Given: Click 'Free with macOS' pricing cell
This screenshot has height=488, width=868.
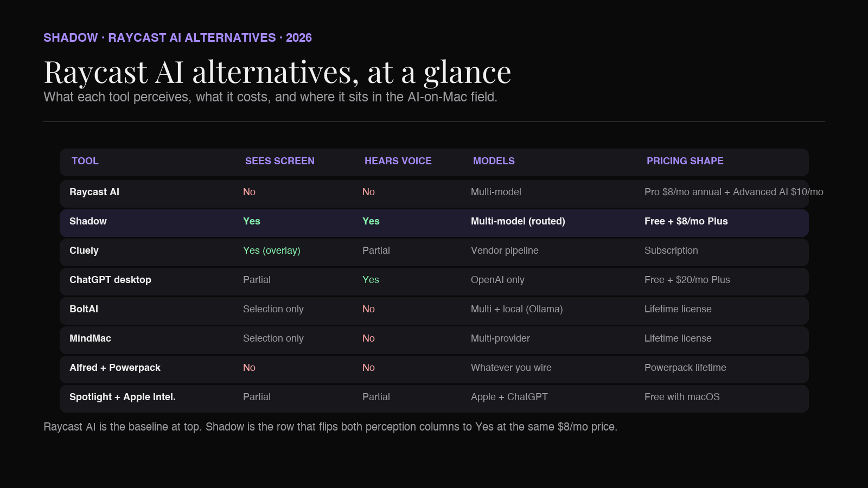Looking at the screenshot, I should [682, 397].
